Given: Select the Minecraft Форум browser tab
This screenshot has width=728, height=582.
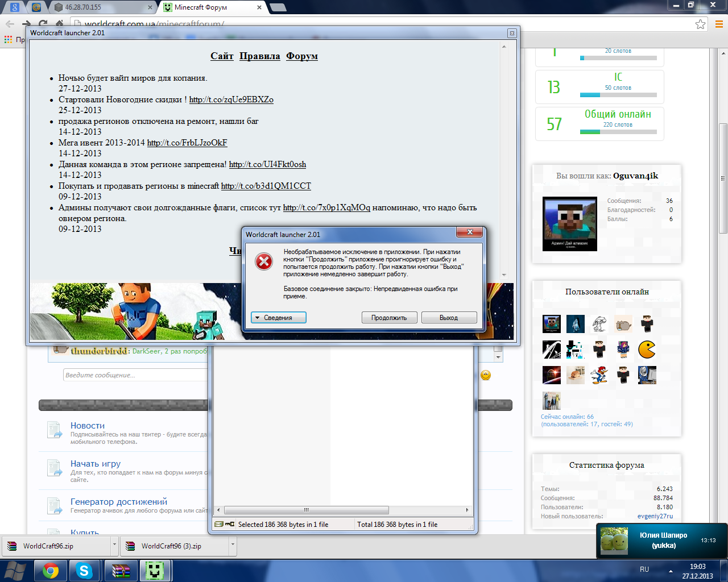Looking at the screenshot, I should (213, 7).
